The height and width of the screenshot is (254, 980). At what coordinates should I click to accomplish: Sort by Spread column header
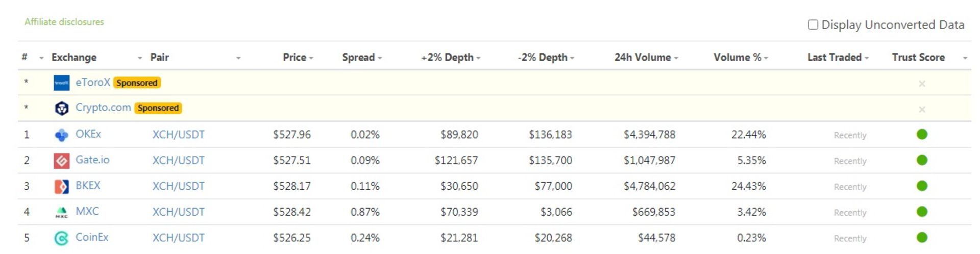(x=358, y=57)
